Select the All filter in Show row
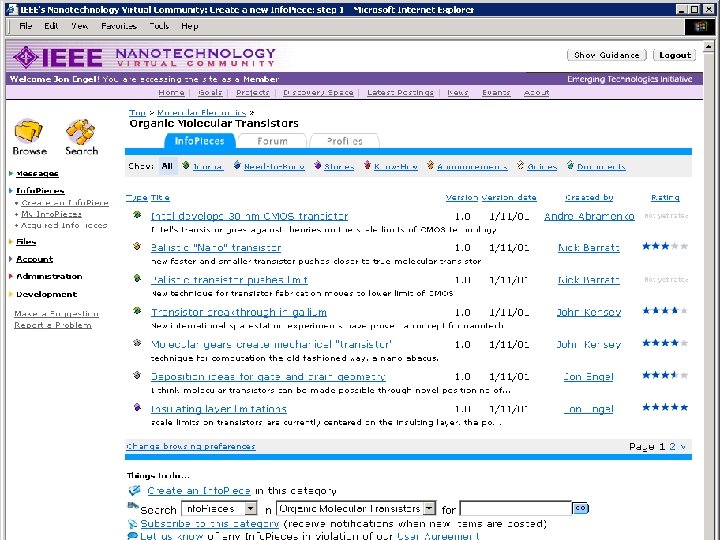 click(x=167, y=166)
